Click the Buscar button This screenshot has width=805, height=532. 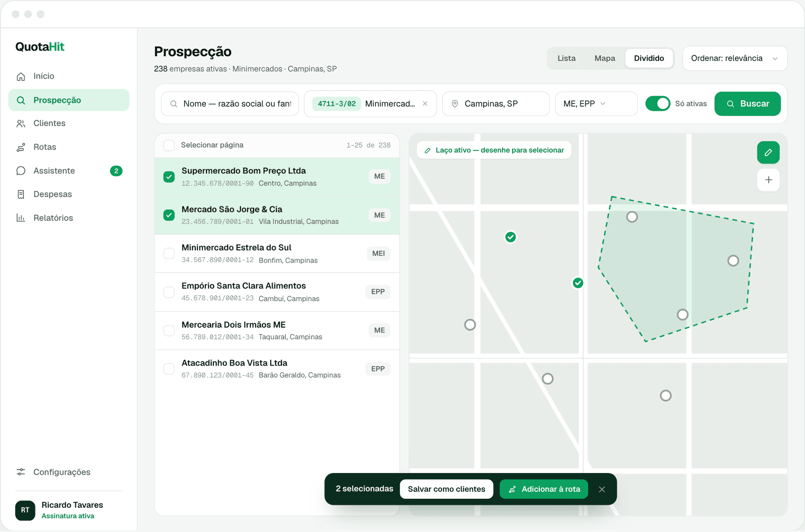(x=747, y=104)
